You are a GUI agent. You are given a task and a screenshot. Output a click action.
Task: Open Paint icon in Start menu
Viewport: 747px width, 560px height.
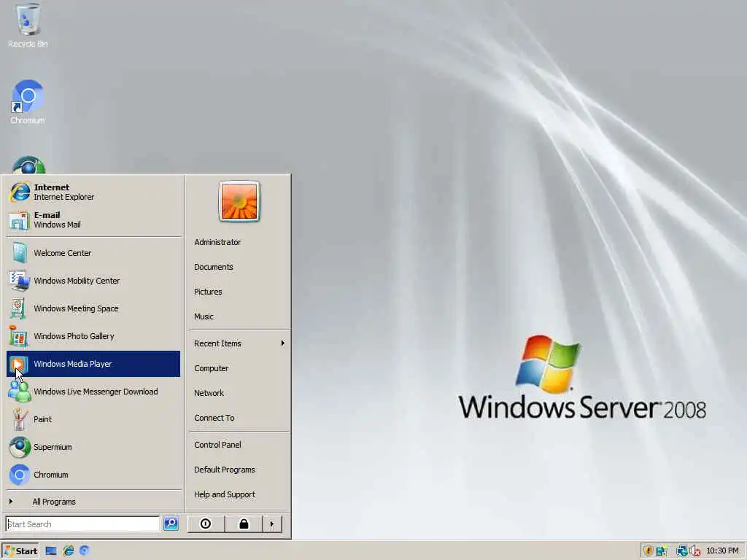click(19, 419)
